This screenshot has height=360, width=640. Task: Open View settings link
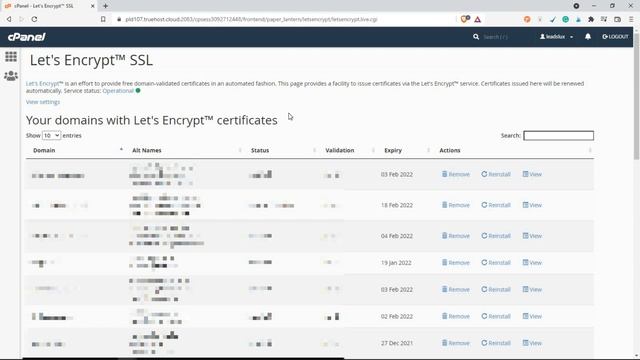[x=43, y=102]
